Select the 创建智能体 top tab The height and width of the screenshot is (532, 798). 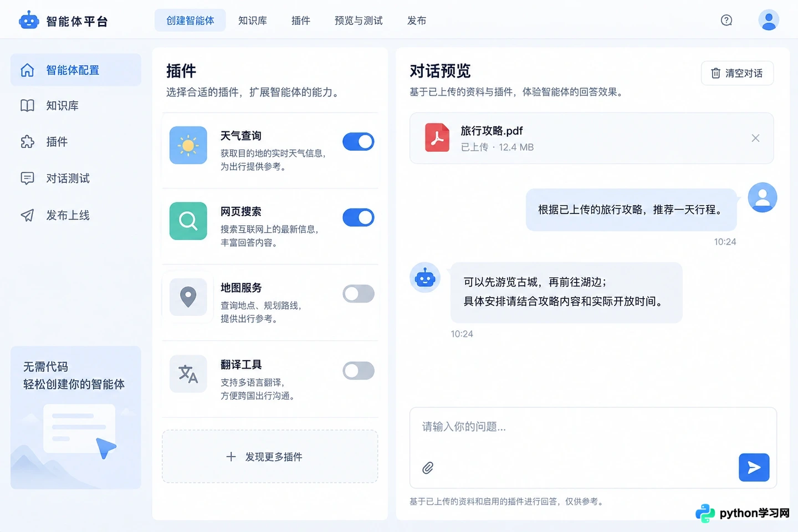click(x=190, y=21)
